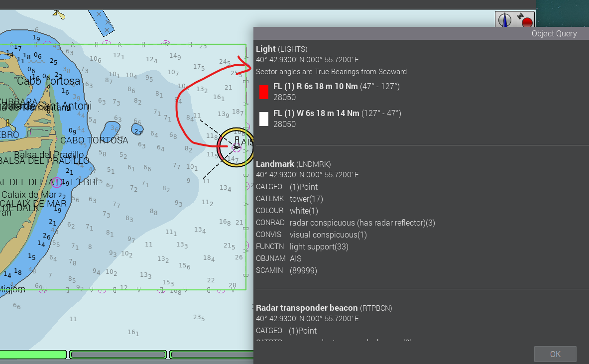The height and width of the screenshot is (364, 589).
Task: Click the COLOUR white(1) row
Action: click(x=287, y=211)
